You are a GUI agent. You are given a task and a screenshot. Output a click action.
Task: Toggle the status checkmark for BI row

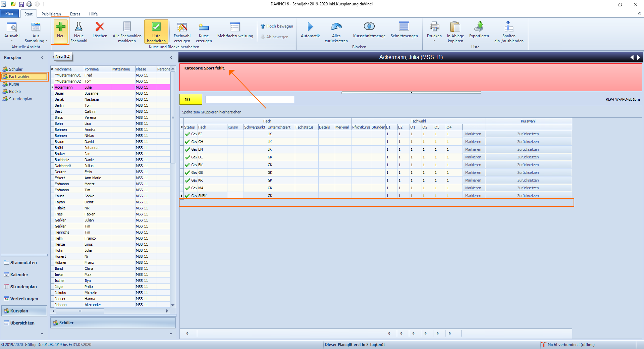click(x=187, y=134)
